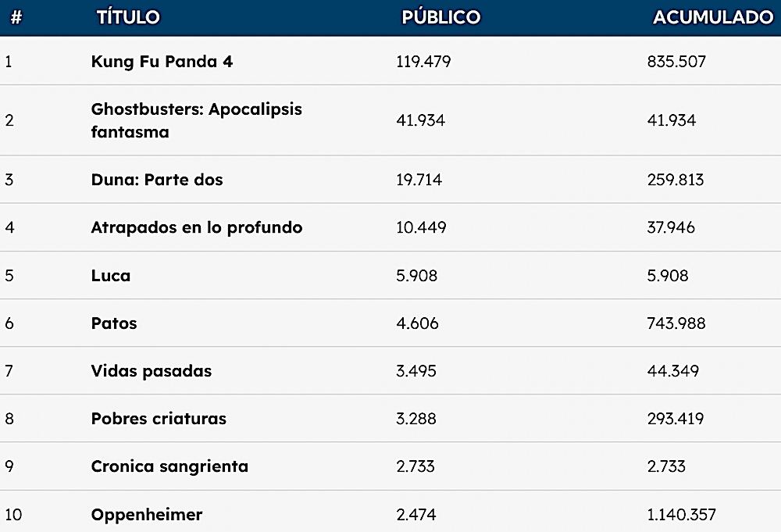781x532 pixels.
Task: Open the Cronica sangrienta entry
Action: [169, 466]
